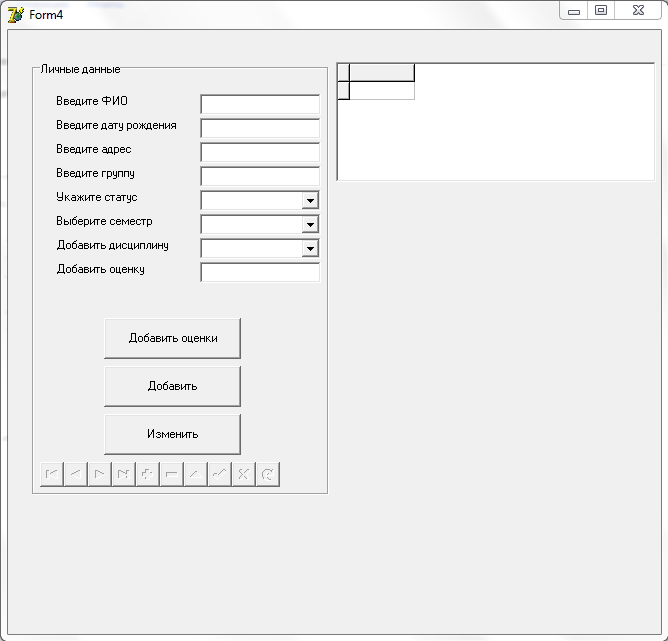Minimize the Form4 window

pos(574,11)
